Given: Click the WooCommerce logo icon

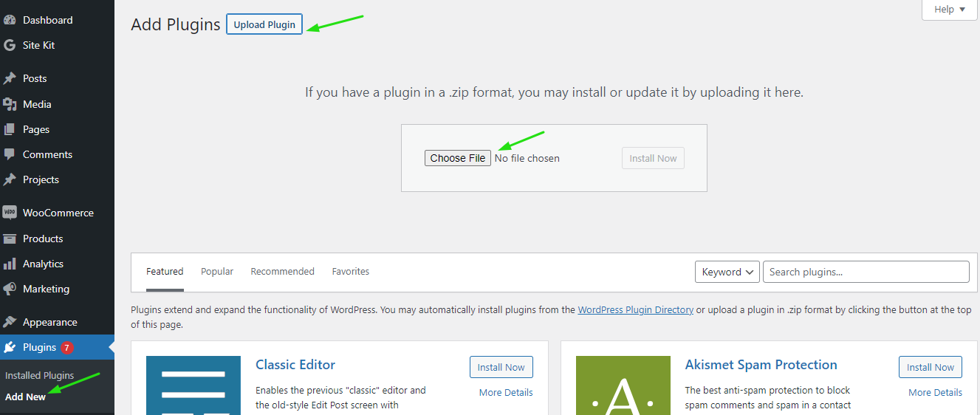Looking at the screenshot, I should 10,213.
